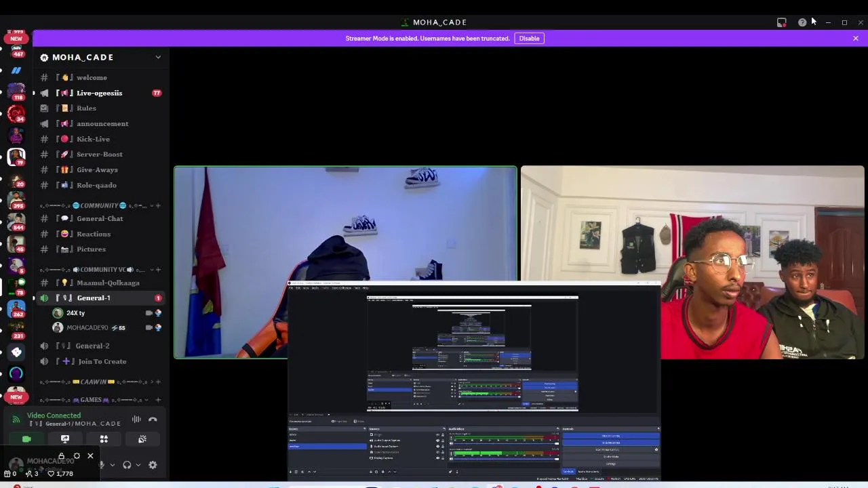Toggle microphone mute in user panel
The image size is (868, 488).
[x=101, y=465]
